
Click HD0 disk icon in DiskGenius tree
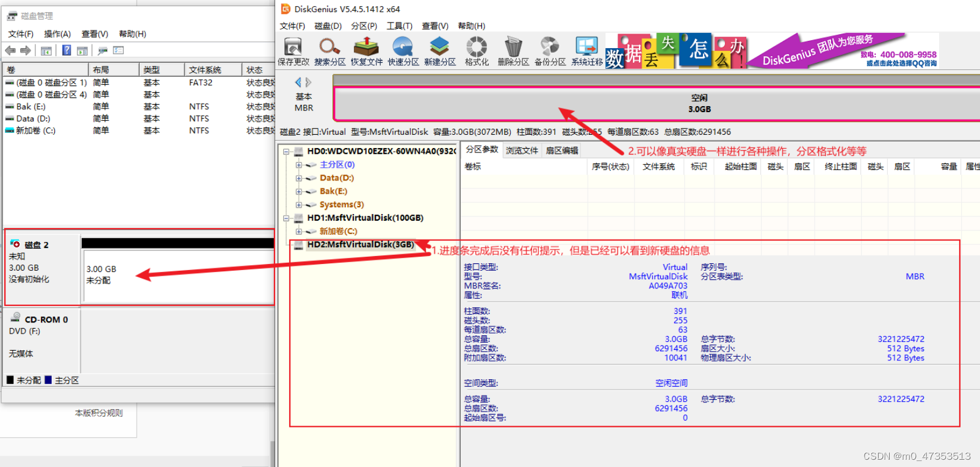pos(299,151)
